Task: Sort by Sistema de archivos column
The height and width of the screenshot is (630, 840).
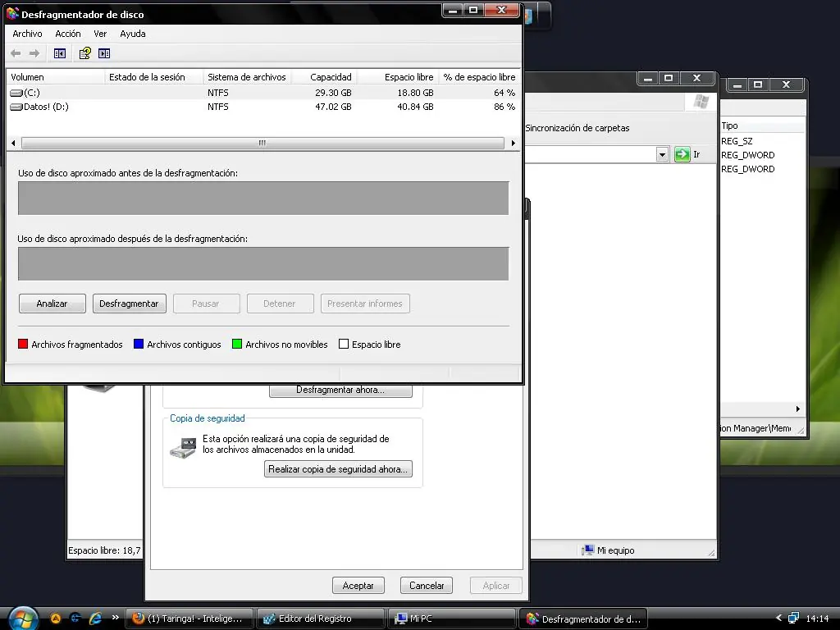Action: pos(248,77)
